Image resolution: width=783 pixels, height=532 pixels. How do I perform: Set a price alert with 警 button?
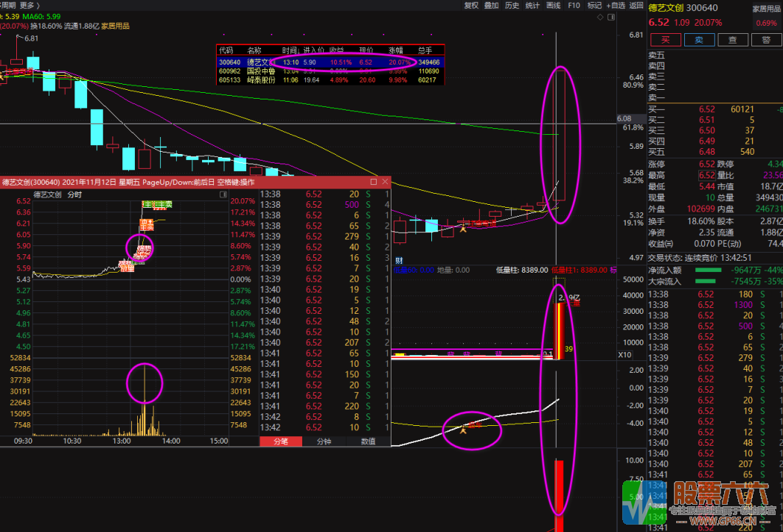point(766,40)
